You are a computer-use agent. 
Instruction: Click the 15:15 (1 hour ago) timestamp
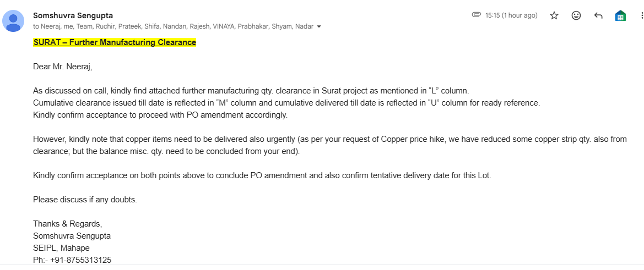(x=511, y=15)
